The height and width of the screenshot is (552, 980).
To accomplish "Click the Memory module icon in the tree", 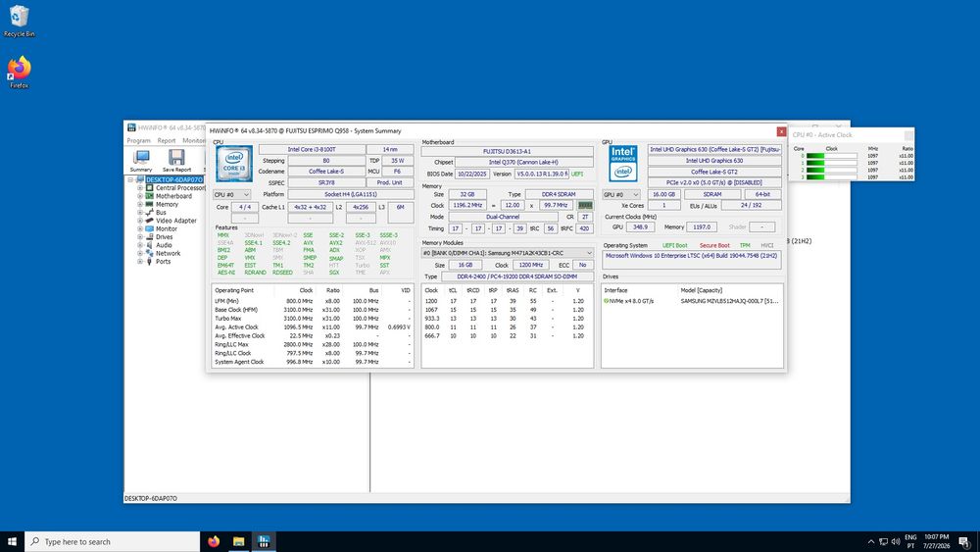I will (149, 204).
